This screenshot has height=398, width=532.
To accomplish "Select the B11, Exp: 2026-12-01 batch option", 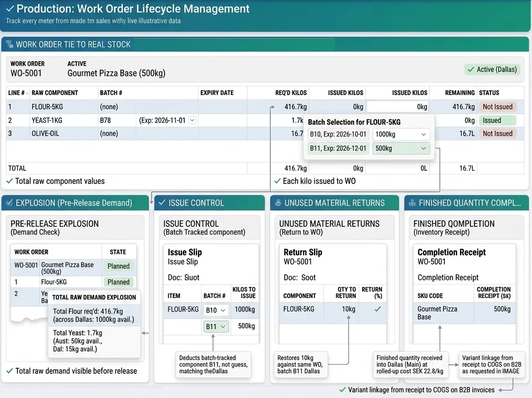I will (338, 148).
